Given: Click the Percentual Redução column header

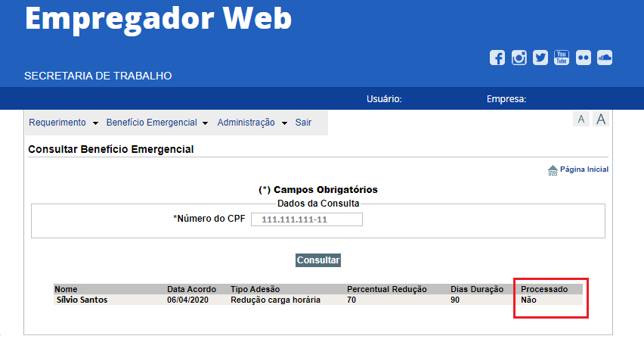Looking at the screenshot, I should (x=386, y=289).
